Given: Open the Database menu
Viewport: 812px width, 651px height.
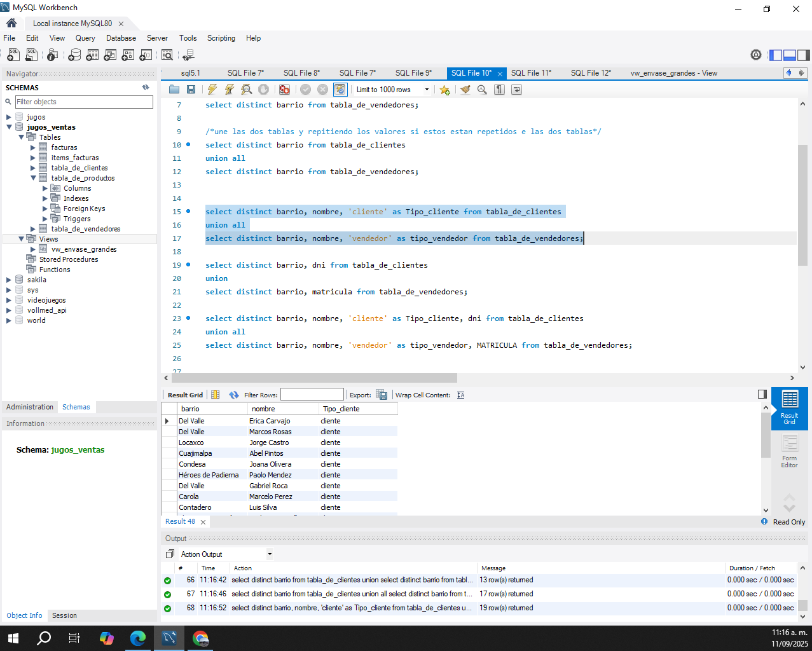Looking at the screenshot, I should tap(121, 38).
